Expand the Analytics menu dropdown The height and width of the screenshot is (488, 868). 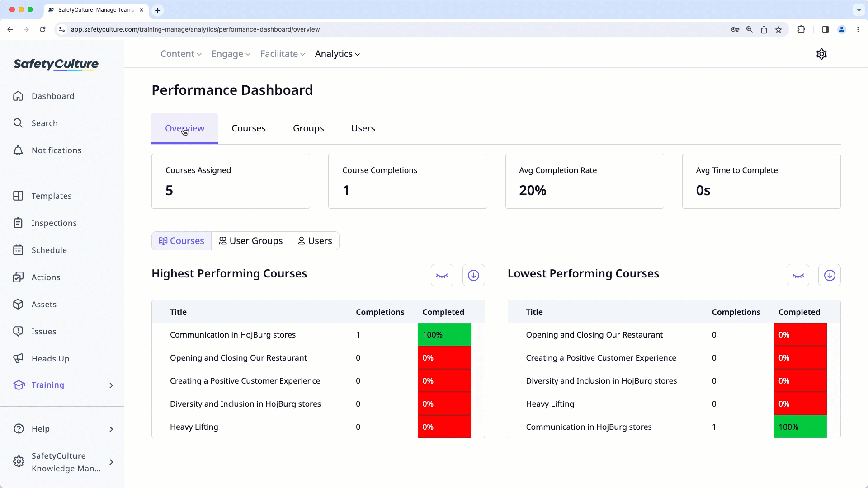point(337,54)
